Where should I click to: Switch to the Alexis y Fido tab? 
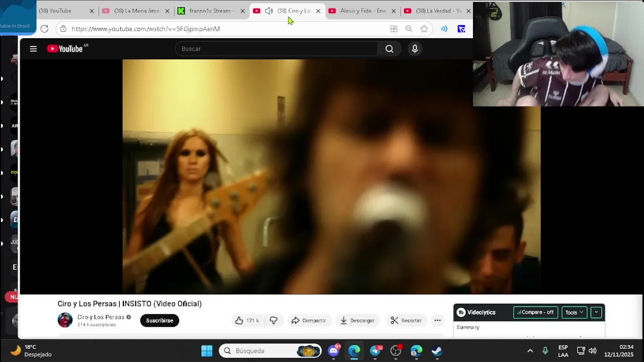(x=363, y=11)
